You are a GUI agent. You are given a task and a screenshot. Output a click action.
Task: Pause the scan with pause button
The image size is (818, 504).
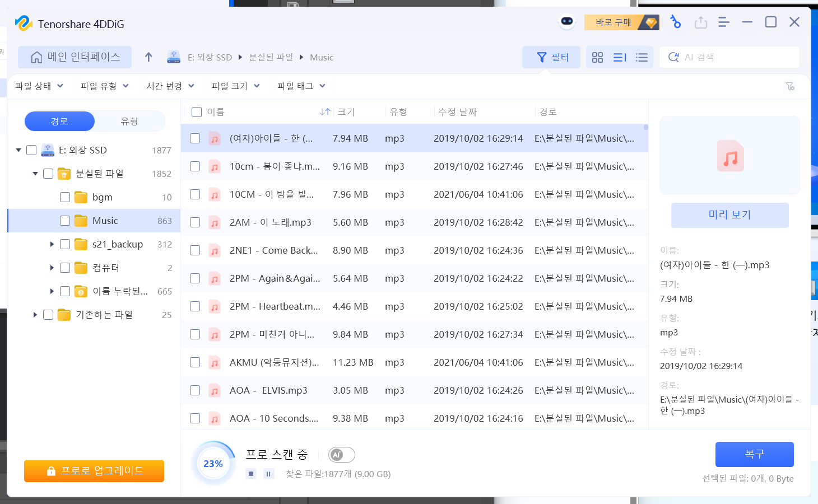pos(268,474)
